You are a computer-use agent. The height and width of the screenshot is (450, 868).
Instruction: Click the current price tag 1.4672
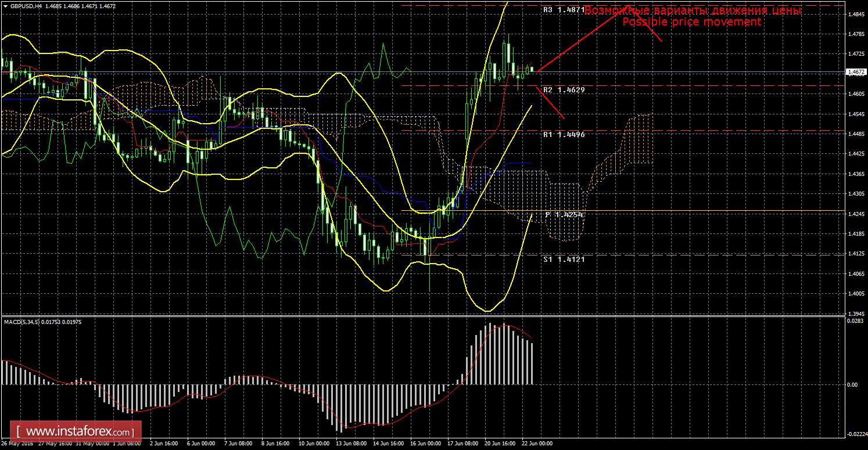click(855, 72)
